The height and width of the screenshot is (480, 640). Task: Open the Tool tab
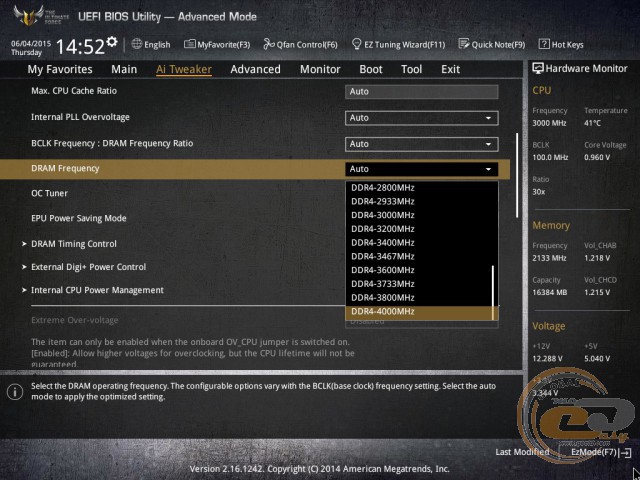click(411, 69)
